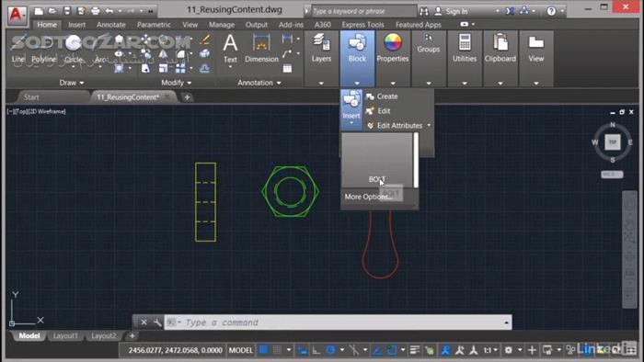
Task: Switch to the Parametric ribbon tab
Action: [154, 25]
